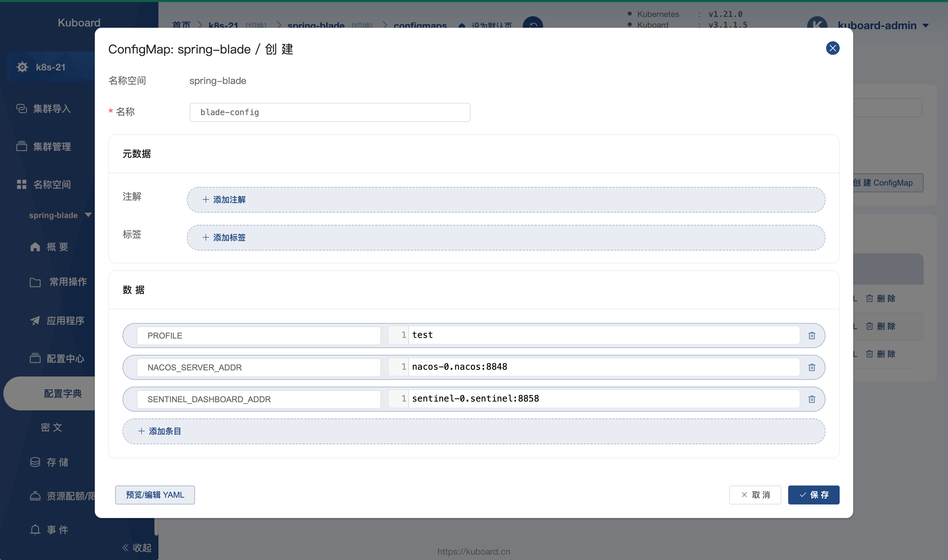This screenshot has width=948, height=560.
Task: Select 密文 in the sidebar
Action: point(52,427)
